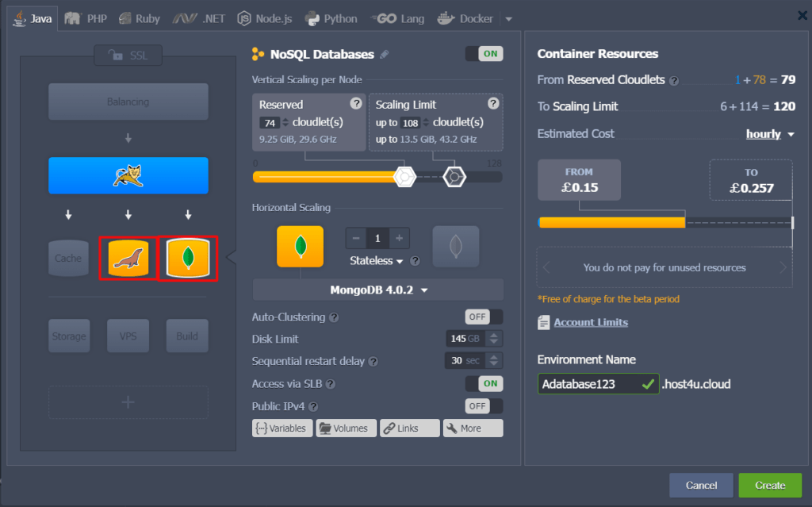
Task: Show help for Access via SLB
Action: tap(331, 384)
